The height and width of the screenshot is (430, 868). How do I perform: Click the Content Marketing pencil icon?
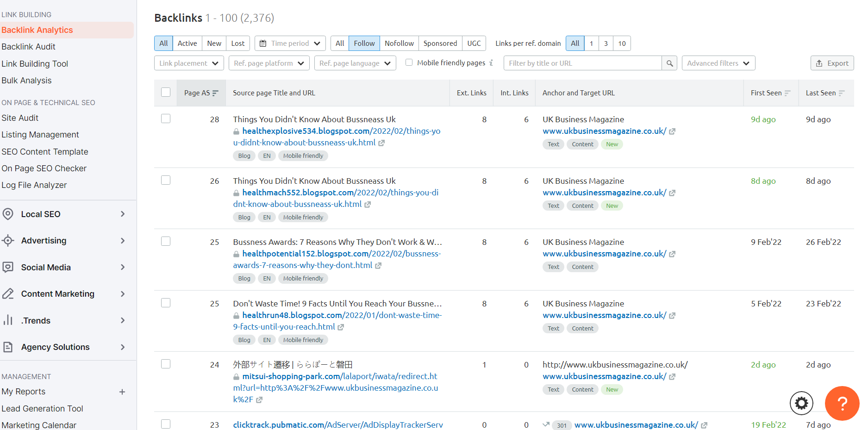[8, 294]
